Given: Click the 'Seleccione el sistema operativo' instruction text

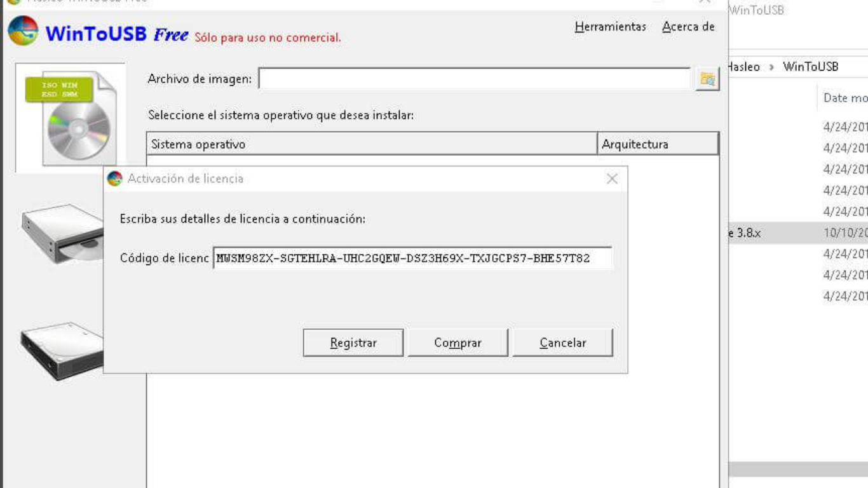Looking at the screenshot, I should 281,115.
